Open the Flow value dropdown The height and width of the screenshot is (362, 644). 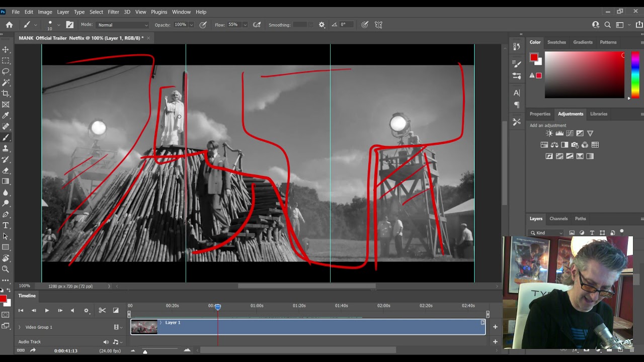245,25
